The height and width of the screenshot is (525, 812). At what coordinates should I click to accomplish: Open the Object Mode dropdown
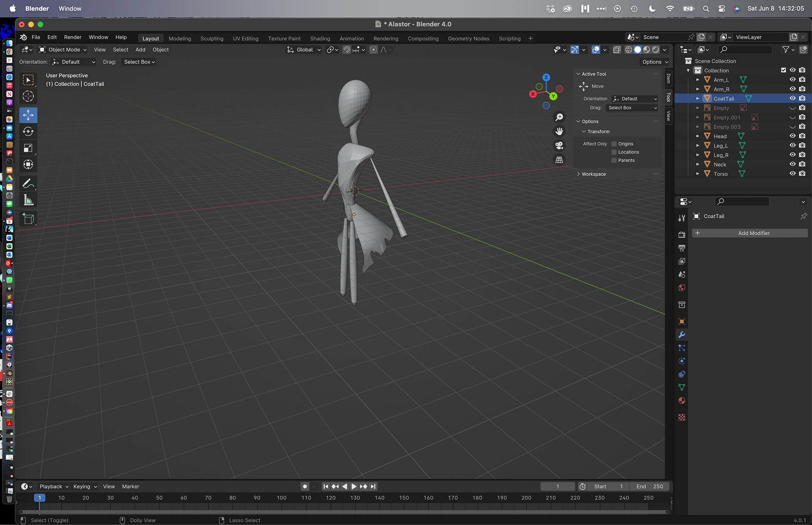click(x=63, y=50)
